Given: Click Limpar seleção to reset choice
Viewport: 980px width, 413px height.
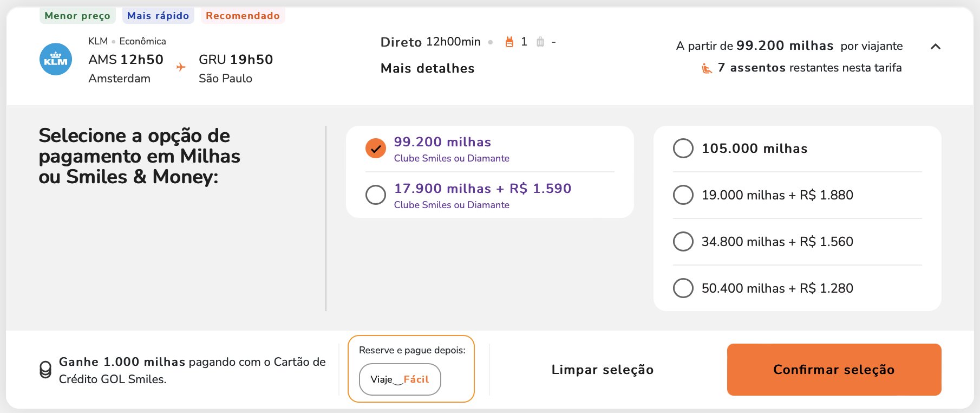Looking at the screenshot, I should click(x=603, y=370).
